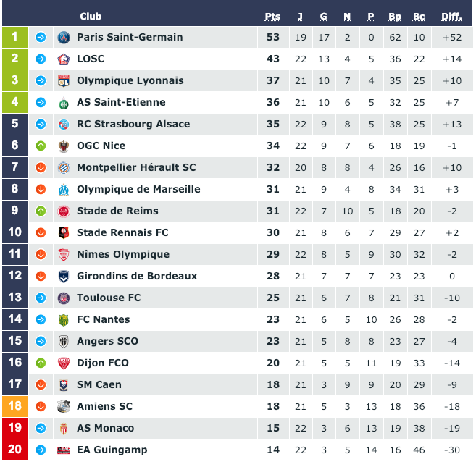Open the Girondins de Bordeaux team link
476x467 pixels.
point(137,277)
